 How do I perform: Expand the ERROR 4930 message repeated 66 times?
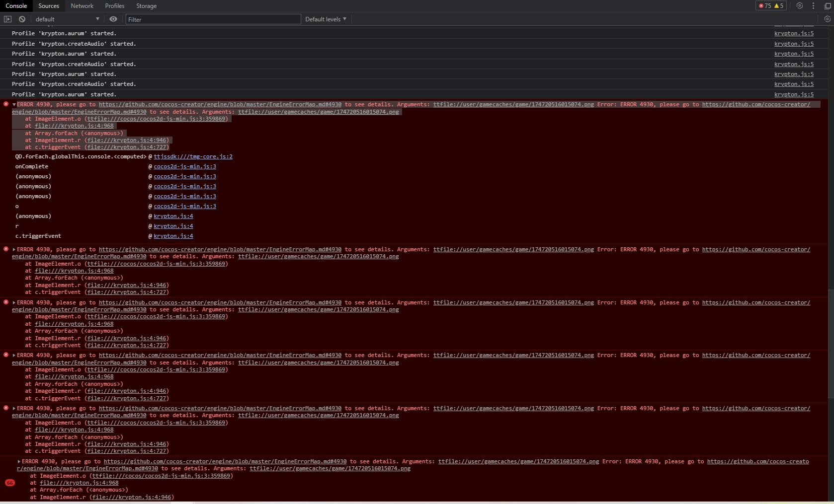coord(19,461)
